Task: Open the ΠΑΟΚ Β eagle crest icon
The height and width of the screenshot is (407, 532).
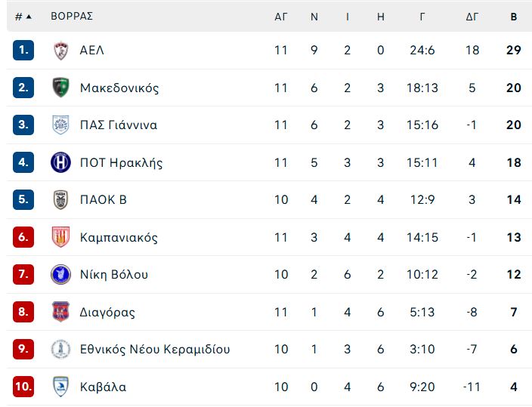Action: [61, 199]
